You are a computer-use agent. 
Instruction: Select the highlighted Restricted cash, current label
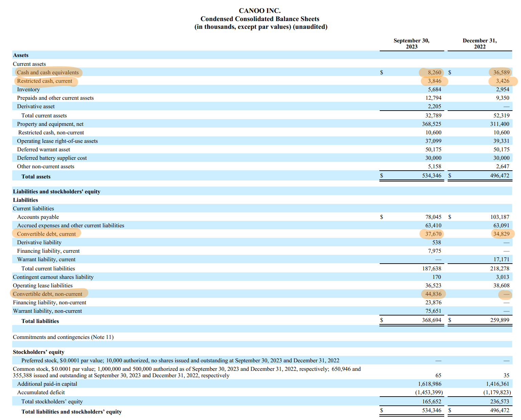[x=44, y=81]
